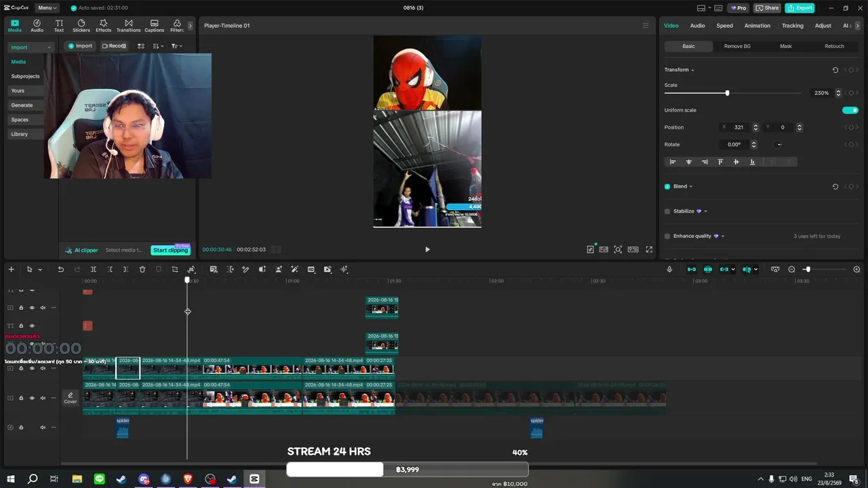Viewport: 868px width, 488px height.
Task: Click the Scale percentage field
Action: (821, 93)
